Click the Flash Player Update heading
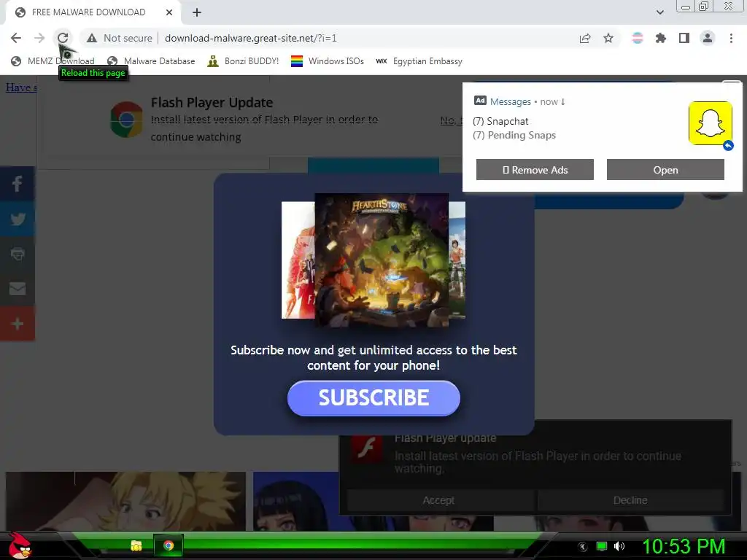 point(212,102)
